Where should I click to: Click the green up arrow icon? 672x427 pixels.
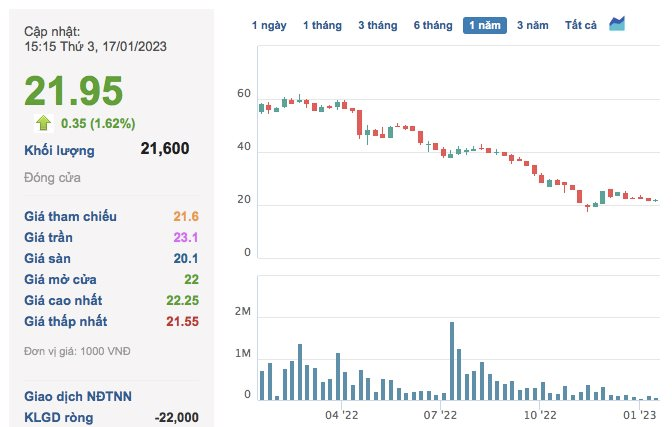[43, 123]
